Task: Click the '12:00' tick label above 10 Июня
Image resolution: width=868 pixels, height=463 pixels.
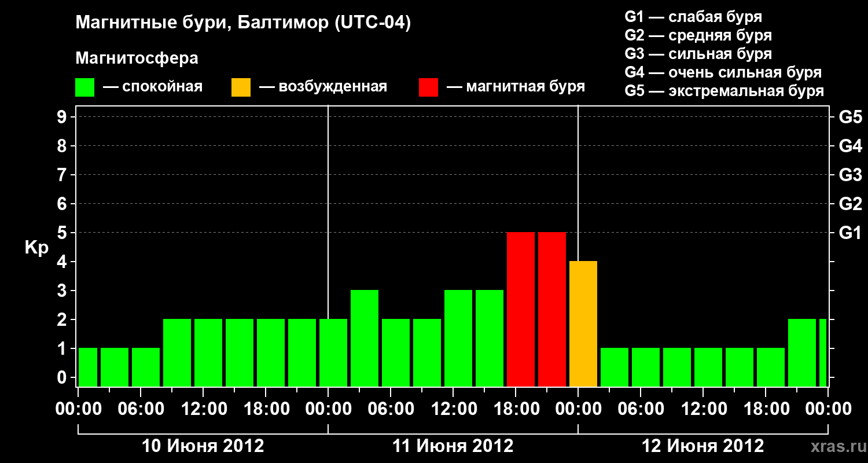Action: (203, 409)
